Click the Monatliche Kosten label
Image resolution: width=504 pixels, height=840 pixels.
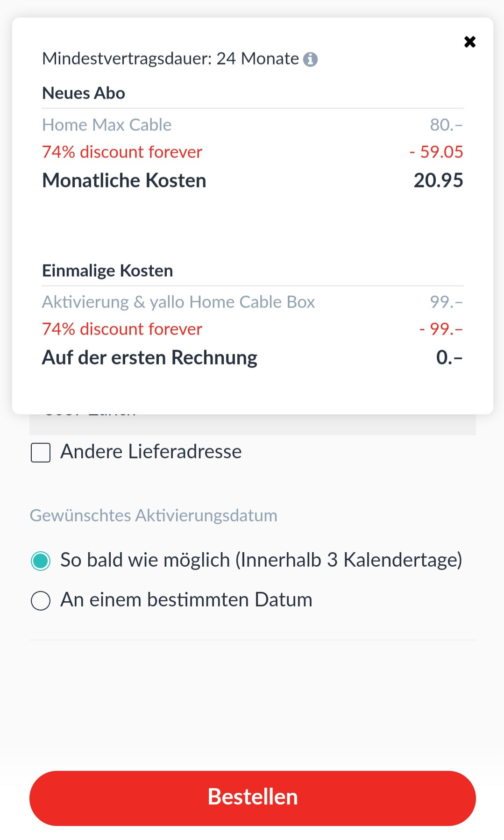[x=124, y=181]
